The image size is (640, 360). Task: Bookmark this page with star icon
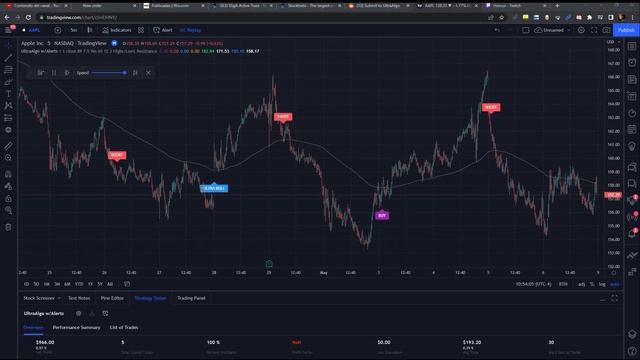point(502,18)
